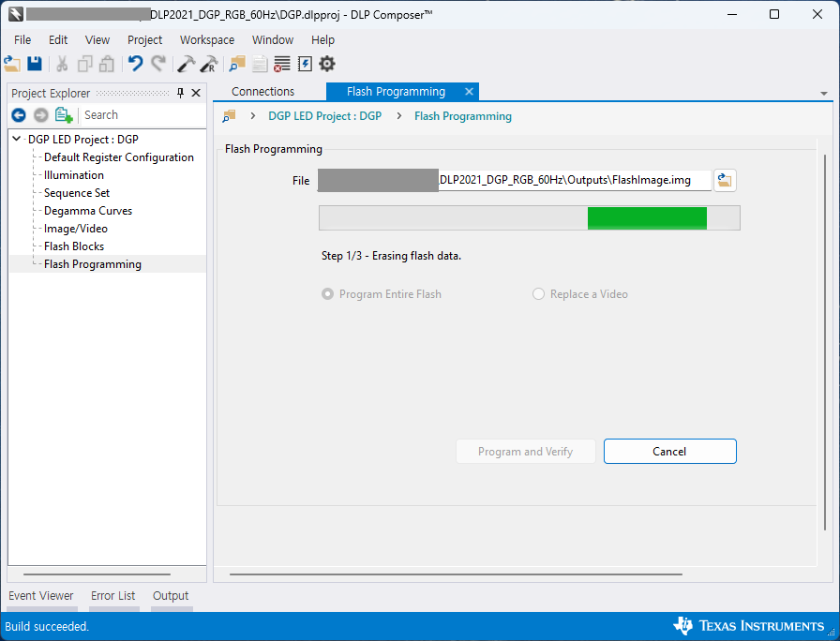Click the flash image File path field
840x641 pixels.
pyautogui.click(x=515, y=180)
